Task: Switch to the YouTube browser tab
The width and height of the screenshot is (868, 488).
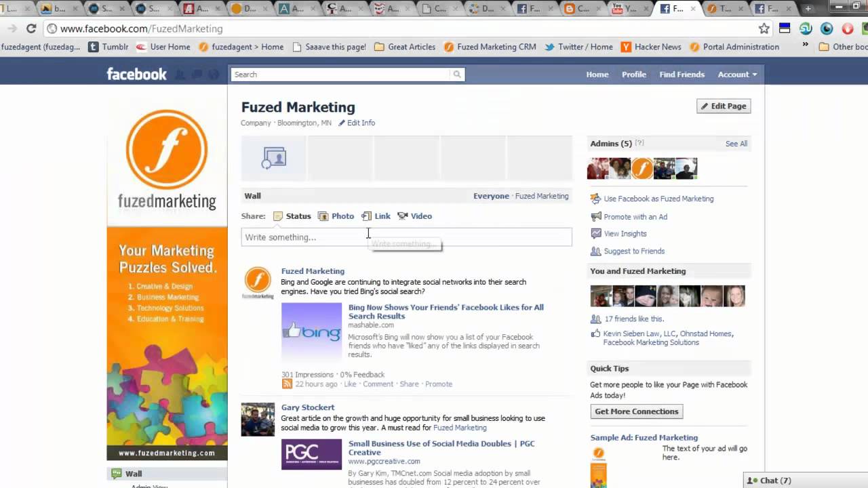Action: 625,9
